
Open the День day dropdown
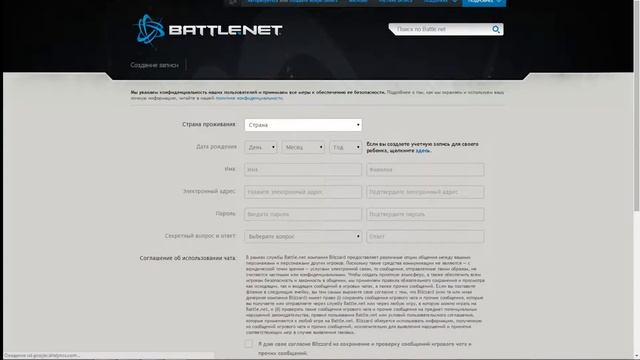click(x=261, y=147)
